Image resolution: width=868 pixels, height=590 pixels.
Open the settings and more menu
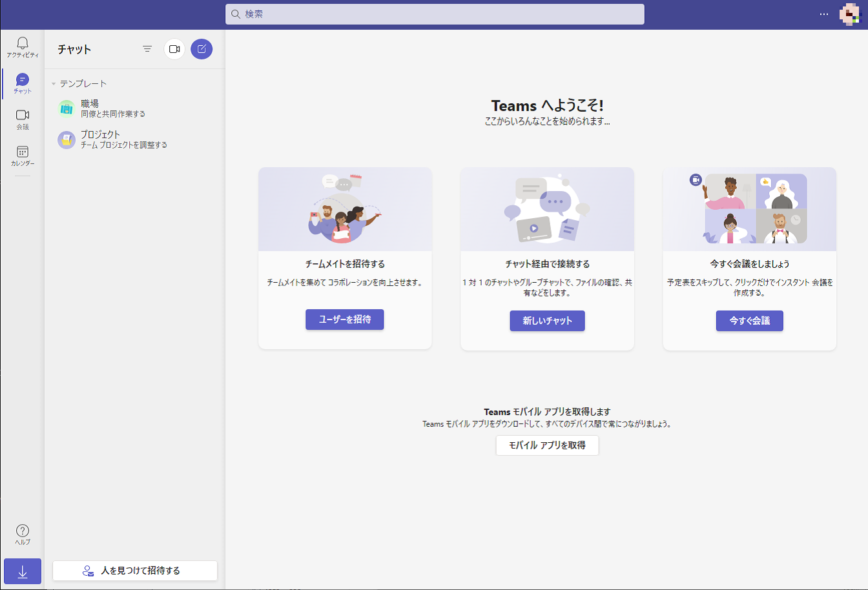click(x=823, y=14)
